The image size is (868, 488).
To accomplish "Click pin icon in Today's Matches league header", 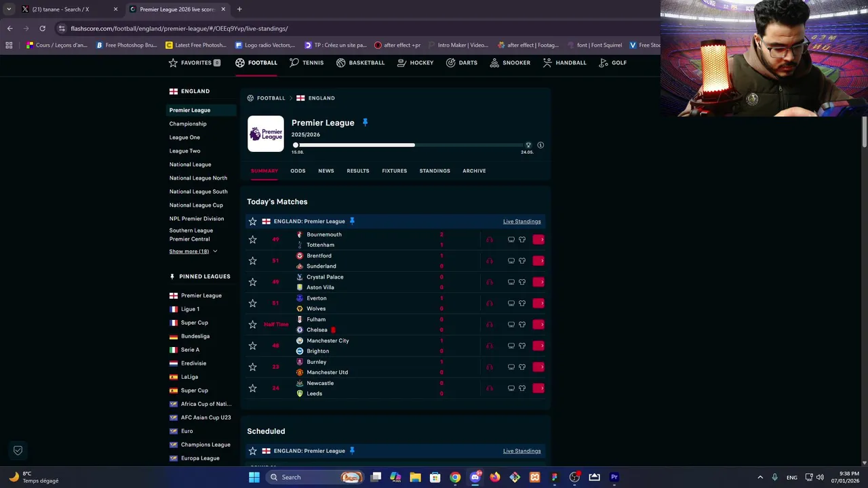I will click(x=352, y=222).
